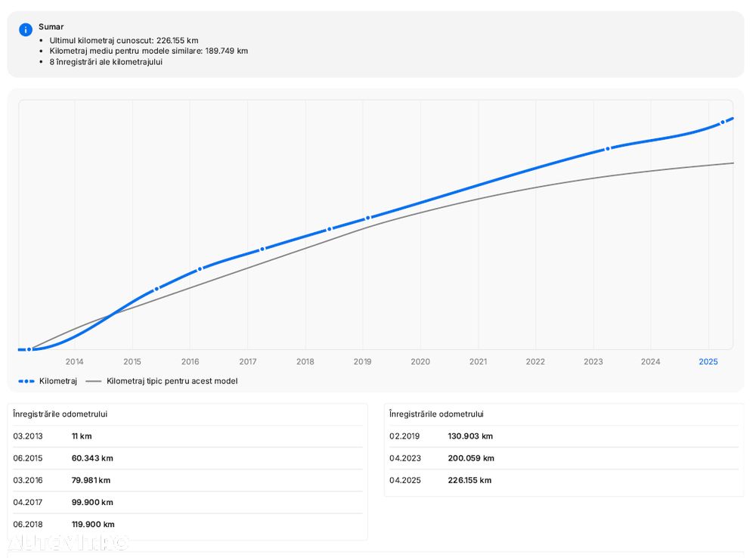Click the first data point at 03.2013

pyautogui.click(x=29, y=349)
